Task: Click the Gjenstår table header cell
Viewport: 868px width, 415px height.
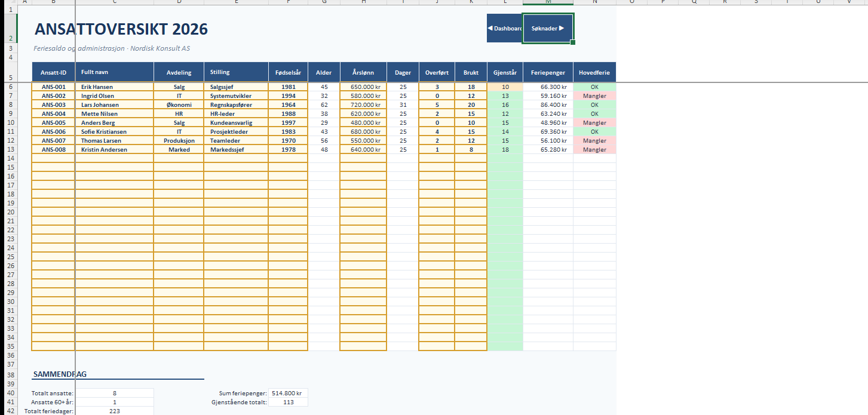Action: click(x=505, y=72)
